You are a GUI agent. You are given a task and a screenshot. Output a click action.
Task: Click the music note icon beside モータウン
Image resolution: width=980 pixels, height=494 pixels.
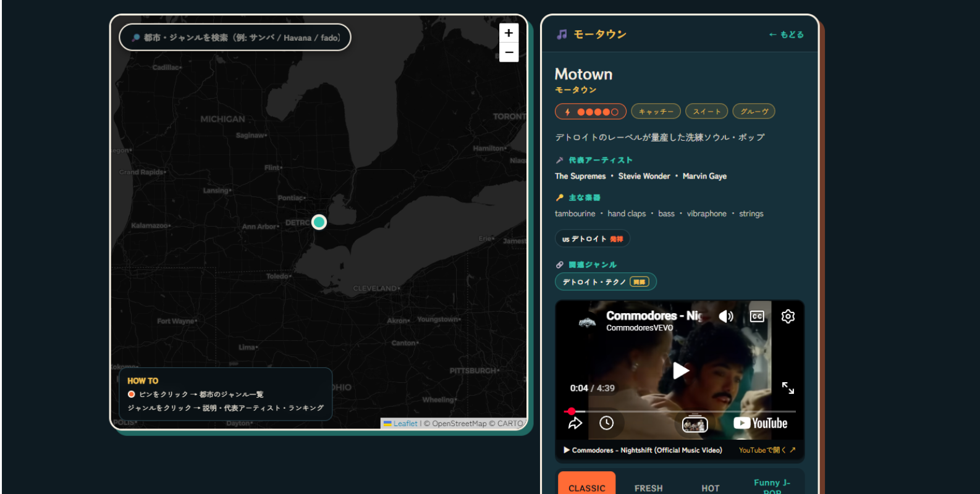click(562, 35)
